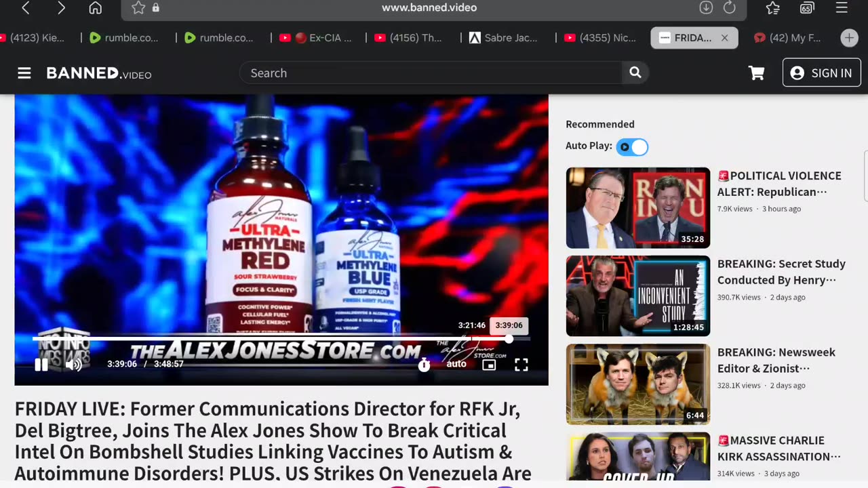Toggle the Auto Play switch
The height and width of the screenshot is (488, 868).
click(632, 146)
